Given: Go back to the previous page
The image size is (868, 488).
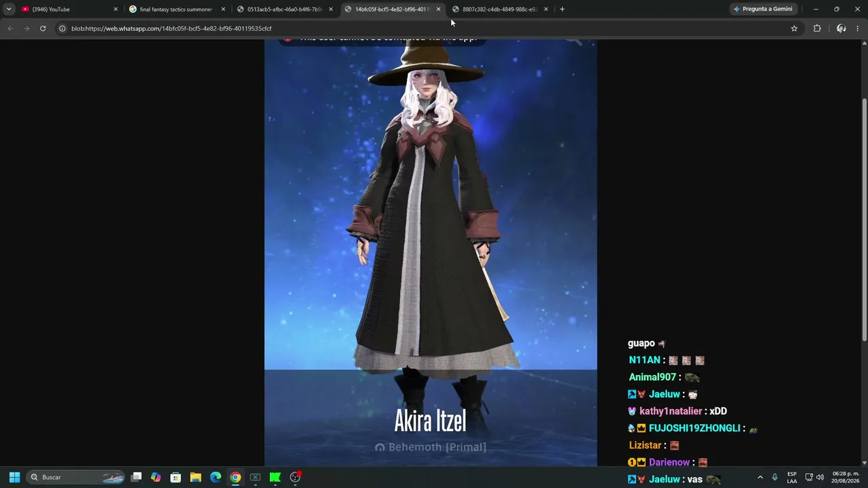Looking at the screenshot, I should [10, 28].
